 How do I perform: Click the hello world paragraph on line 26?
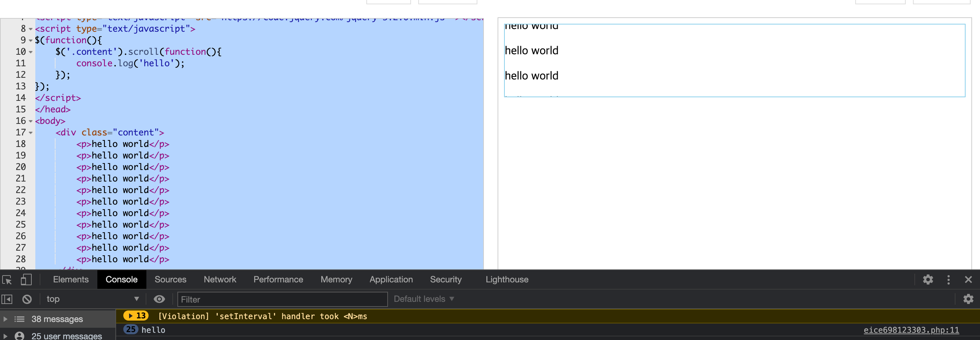point(123,236)
